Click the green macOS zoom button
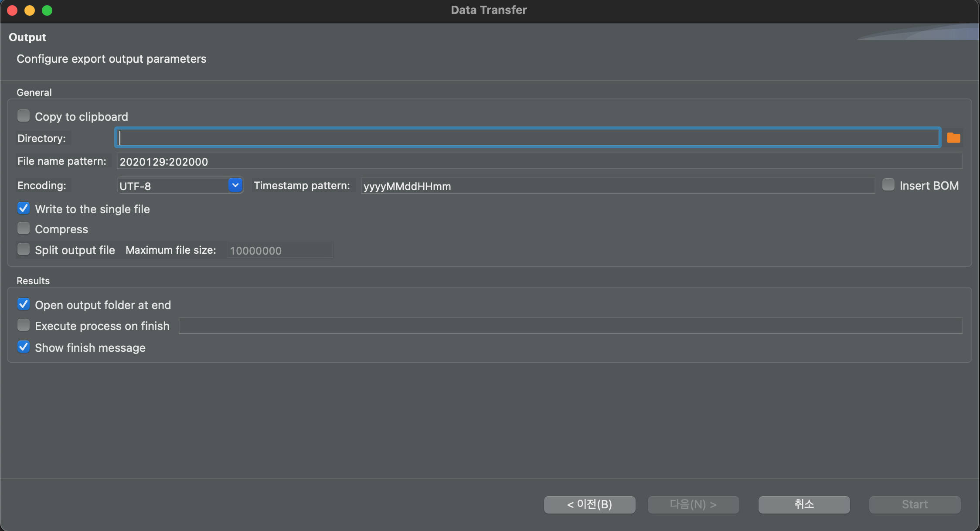This screenshot has width=980, height=531. pyautogui.click(x=47, y=10)
